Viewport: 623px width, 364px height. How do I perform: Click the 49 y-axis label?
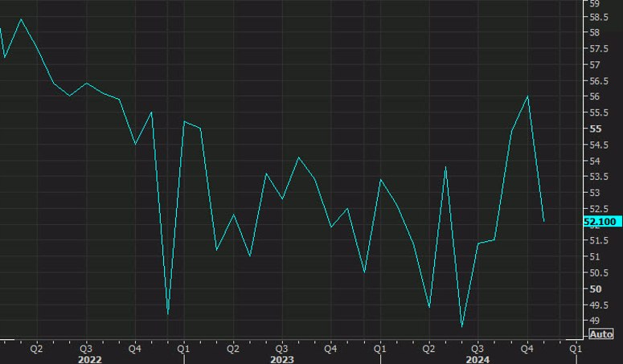(x=595, y=321)
